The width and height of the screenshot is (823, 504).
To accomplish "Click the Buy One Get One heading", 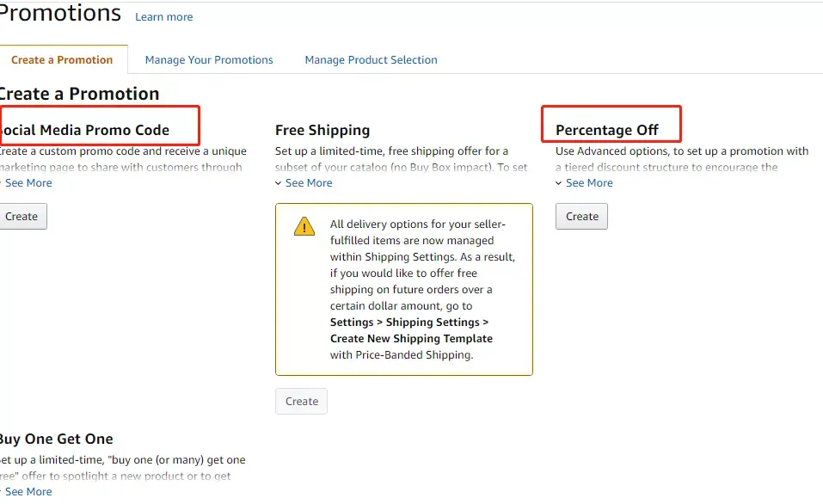I will (56, 439).
